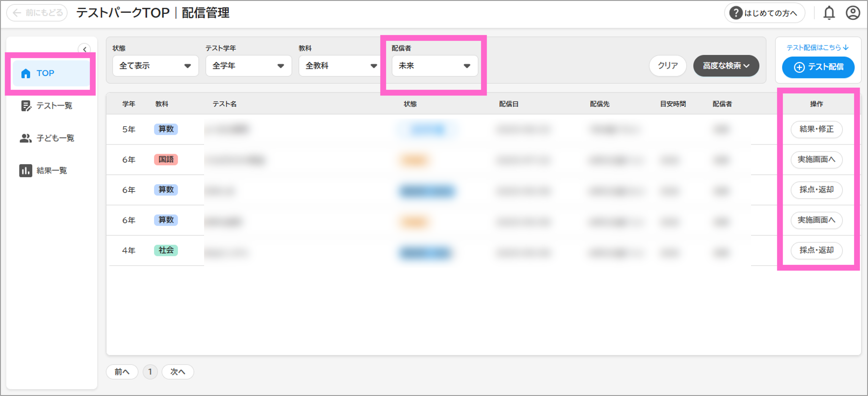This screenshot has height=396, width=868.
Task: Open the テスト学年 dropdown showing 全学年
Action: coord(248,66)
